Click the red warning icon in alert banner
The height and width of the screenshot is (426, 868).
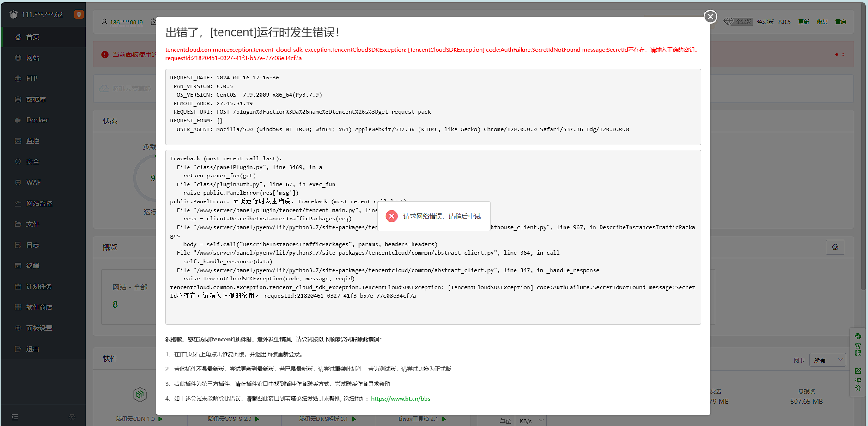[105, 55]
